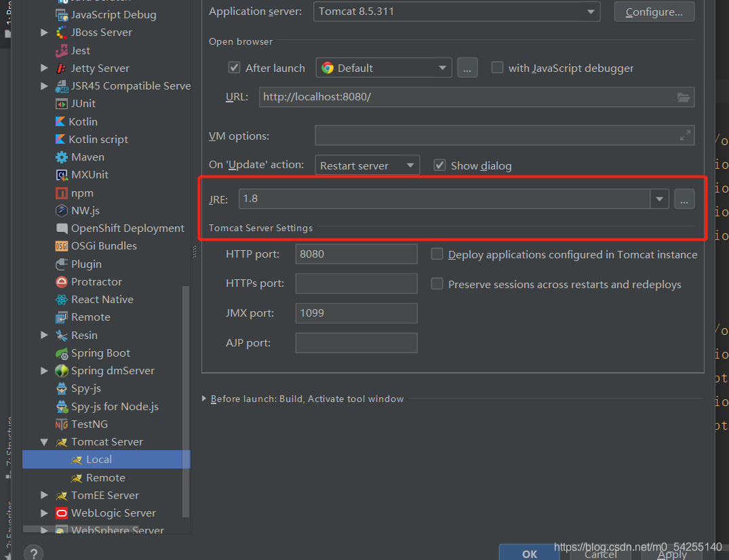Click the Kotlin icon
This screenshot has height=560, width=729.
60,122
